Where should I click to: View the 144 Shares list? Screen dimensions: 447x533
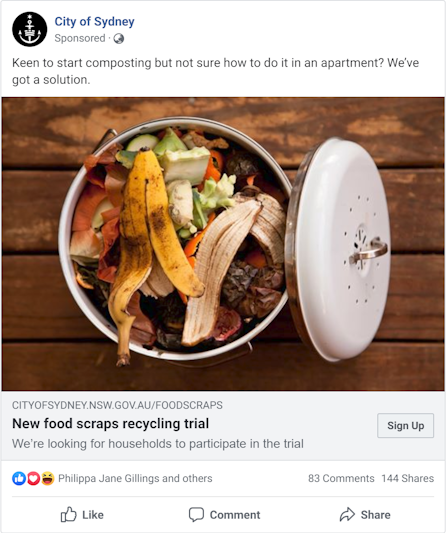tap(408, 478)
